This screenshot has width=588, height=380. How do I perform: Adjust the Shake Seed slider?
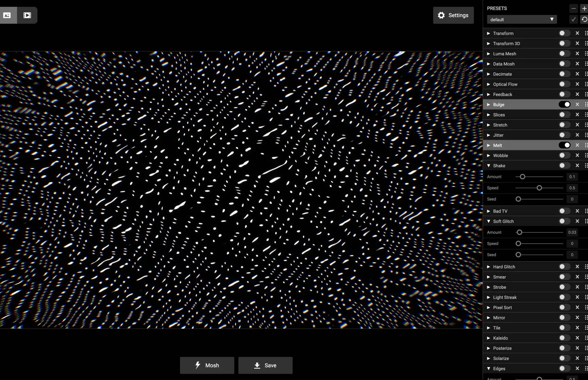point(539,199)
